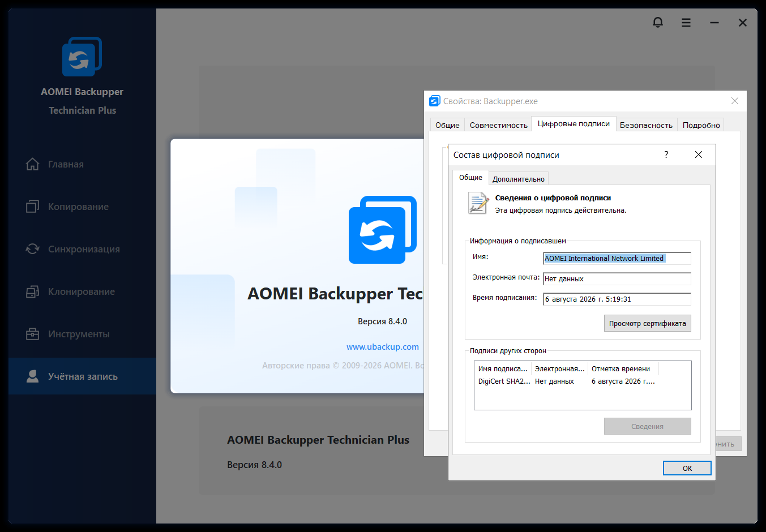Click the Home (Главная) house icon
This screenshot has width=766, height=532.
(33, 164)
